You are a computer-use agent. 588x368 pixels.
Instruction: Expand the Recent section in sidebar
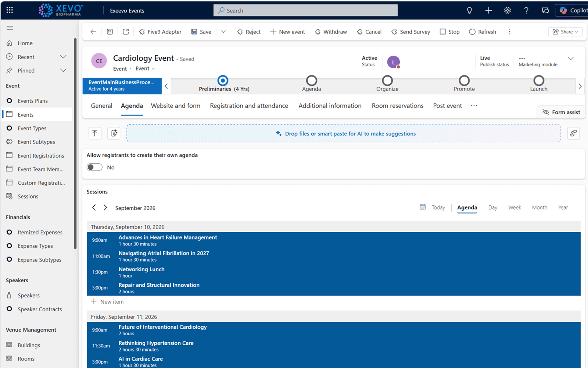click(x=63, y=57)
